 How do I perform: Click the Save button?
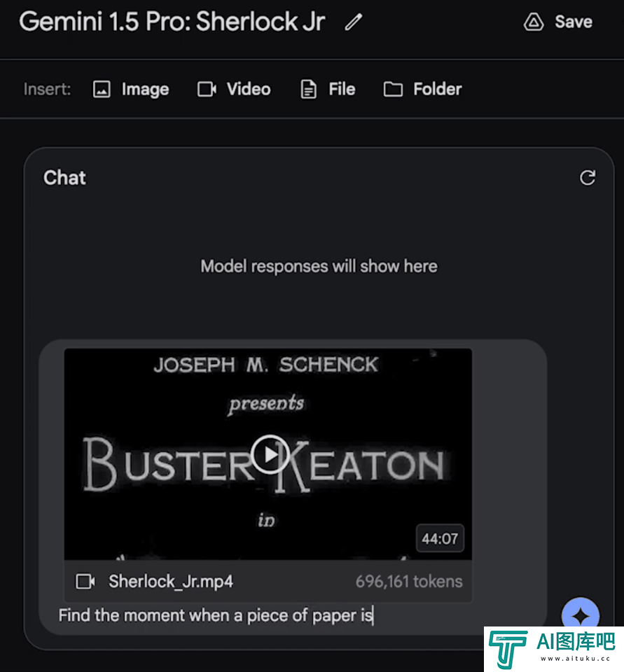[x=558, y=22]
